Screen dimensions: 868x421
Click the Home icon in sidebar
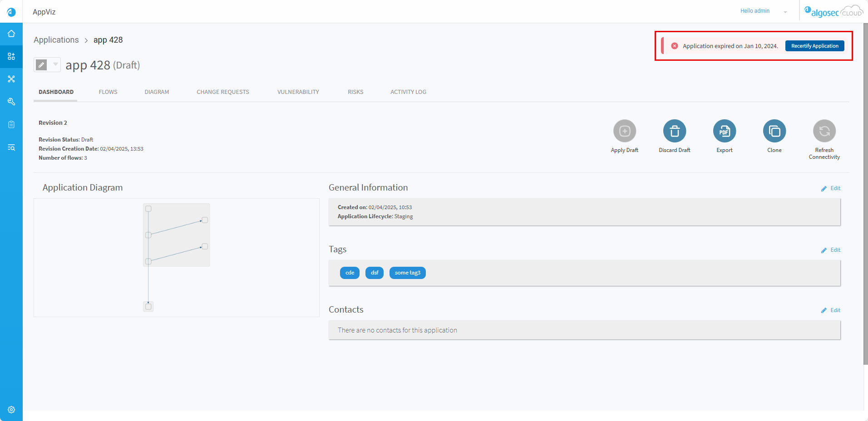coord(11,34)
